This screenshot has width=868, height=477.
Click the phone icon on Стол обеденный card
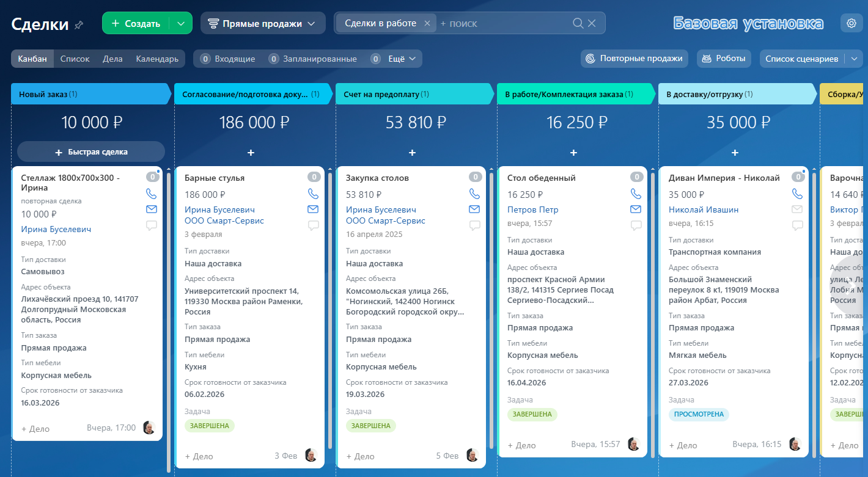pyautogui.click(x=636, y=194)
